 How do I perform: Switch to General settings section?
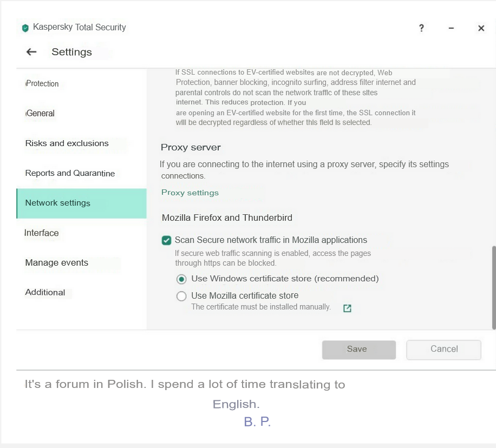click(41, 114)
